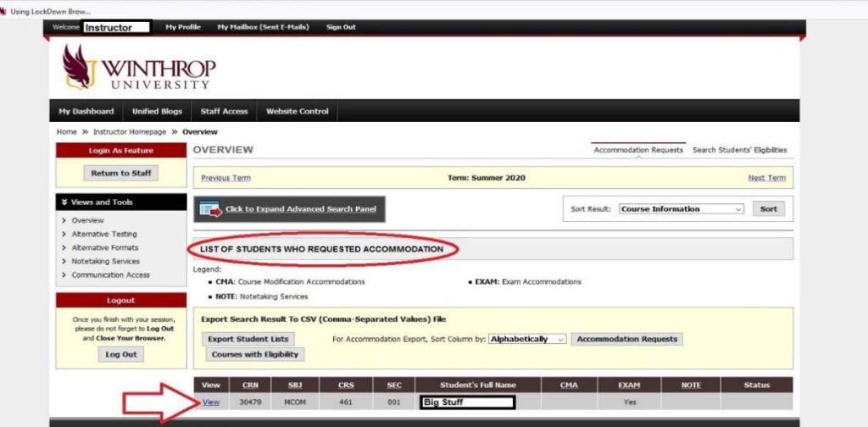
Task: Select Communication Access in sidebar
Action: pos(110,274)
